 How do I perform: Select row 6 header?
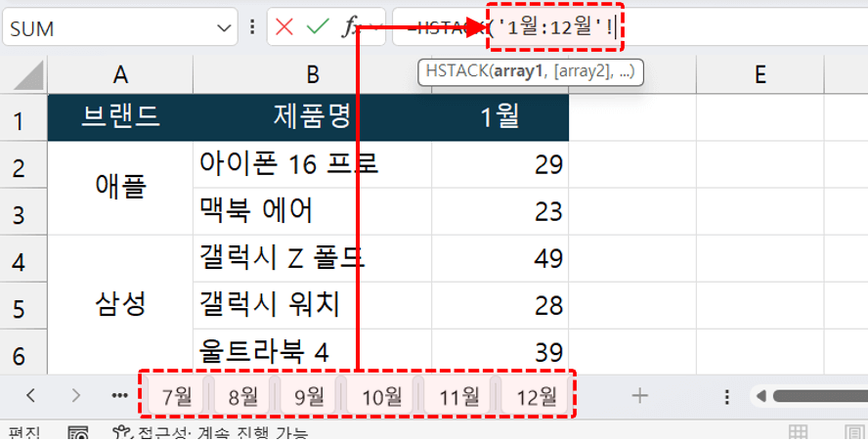coord(23,352)
